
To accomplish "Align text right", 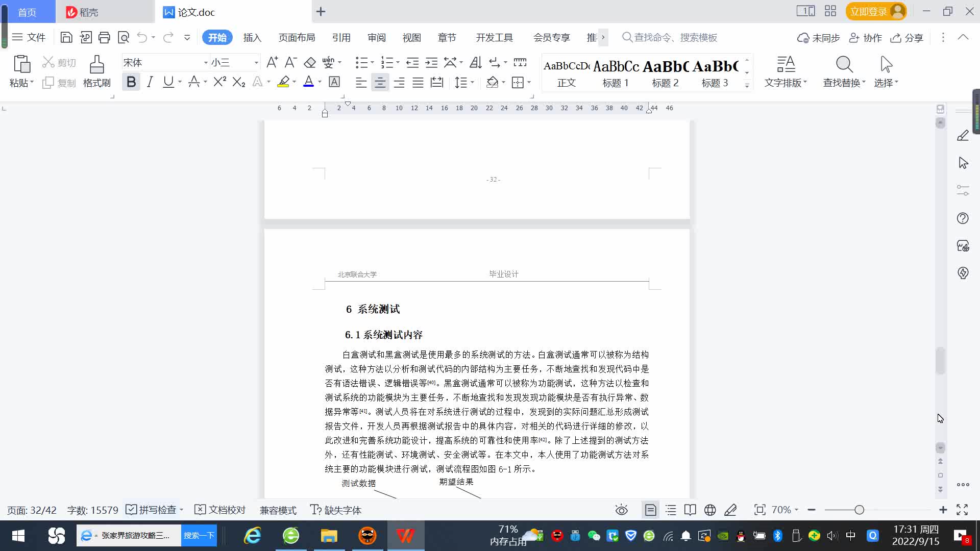I will click(399, 82).
